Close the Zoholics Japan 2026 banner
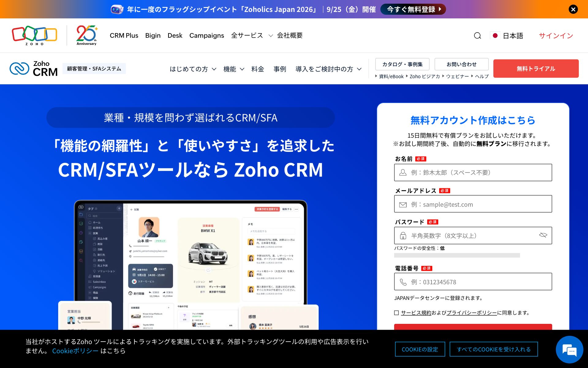Viewport: 588px width, 368px height. coord(573,9)
